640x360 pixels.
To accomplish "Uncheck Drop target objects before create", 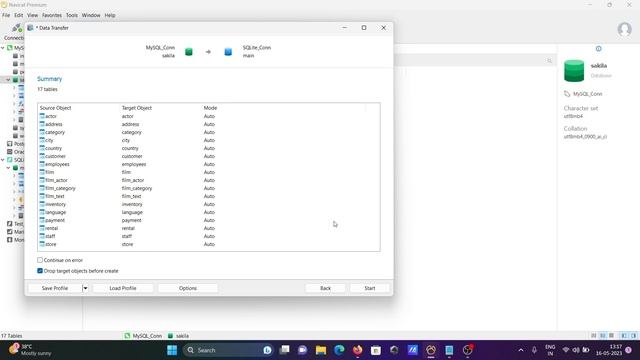I will (40, 271).
